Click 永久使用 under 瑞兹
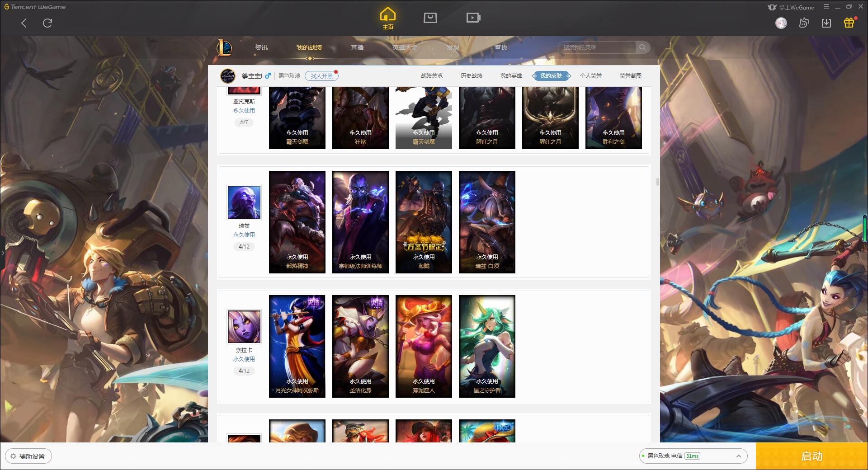The image size is (868, 470). tap(244, 235)
